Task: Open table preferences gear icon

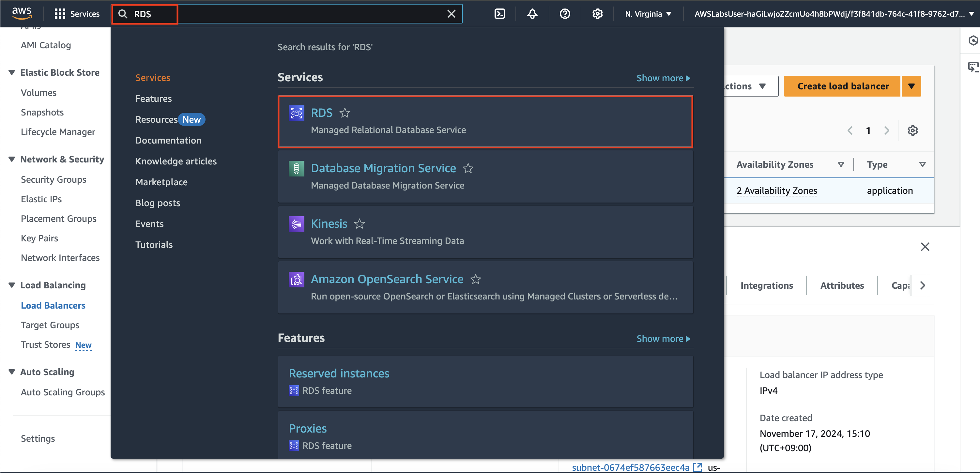Action: [x=913, y=130]
